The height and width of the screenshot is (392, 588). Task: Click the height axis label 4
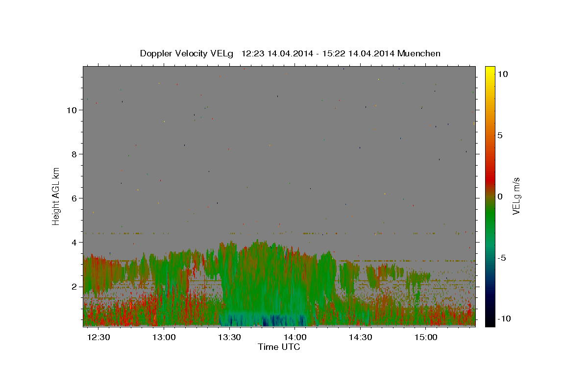click(x=74, y=243)
